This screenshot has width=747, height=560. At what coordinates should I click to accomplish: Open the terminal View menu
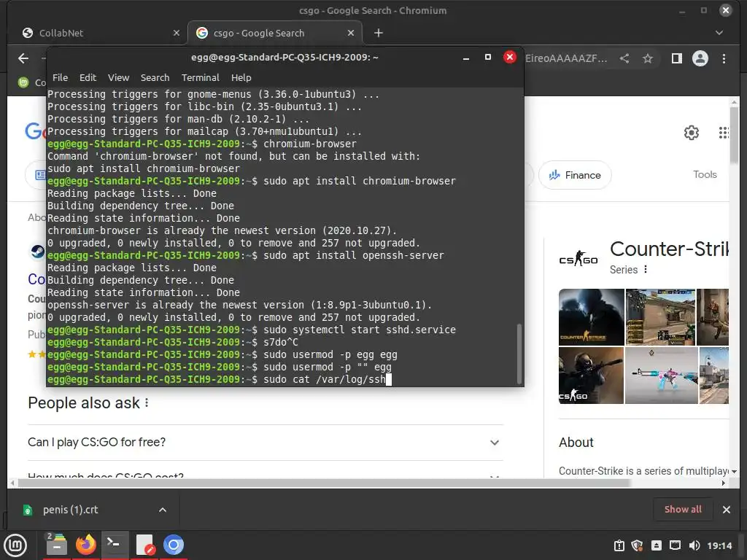(x=118, y=77)
